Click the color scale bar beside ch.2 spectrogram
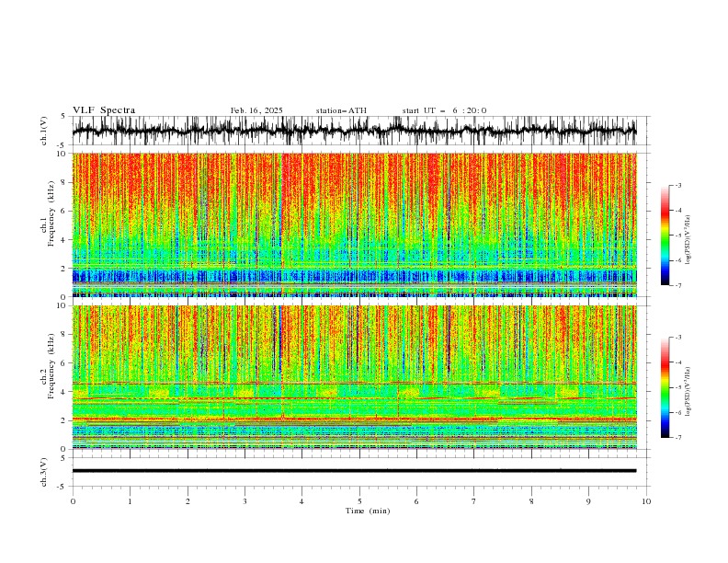 (665, 387)
